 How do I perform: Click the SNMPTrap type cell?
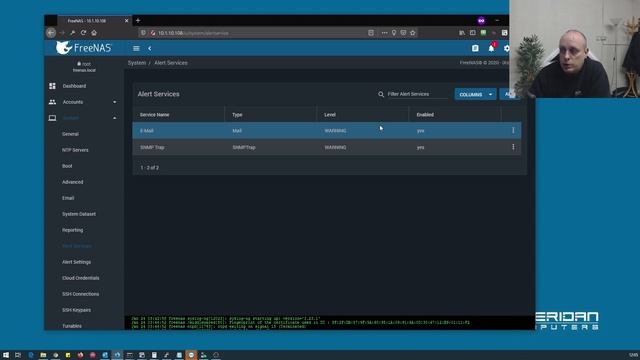coord(244,147)
